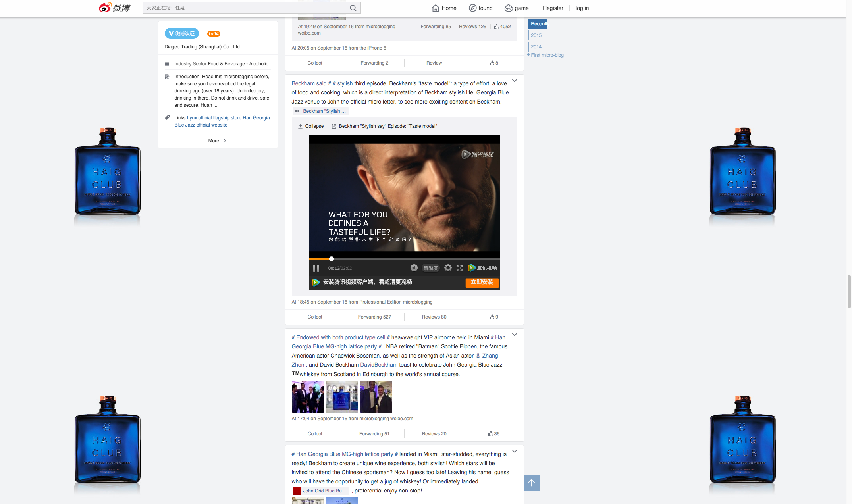This screenshot has height=504, width=852.
Task: Open dropdown arrow on landed in Miami post
Action: (x=515, y=451)
